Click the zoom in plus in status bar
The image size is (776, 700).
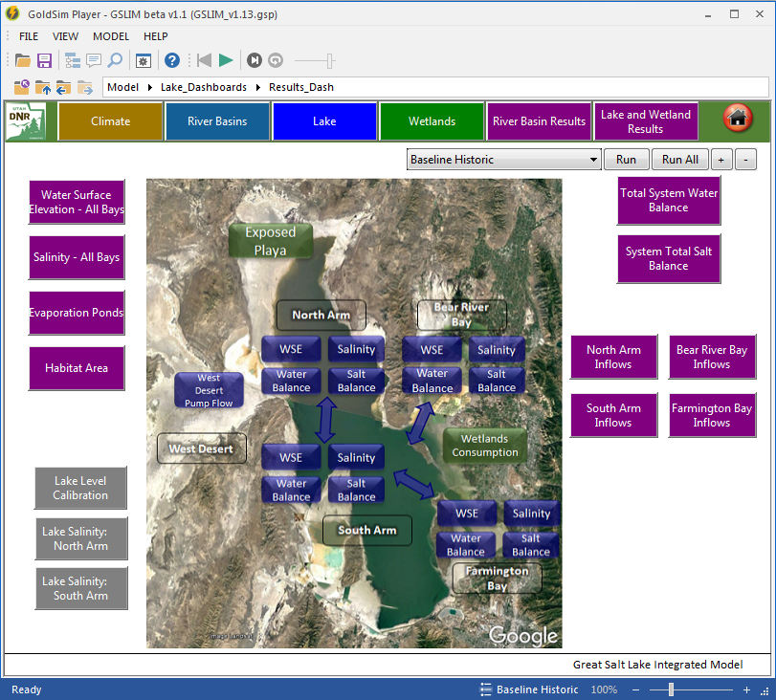coord(746,689)
